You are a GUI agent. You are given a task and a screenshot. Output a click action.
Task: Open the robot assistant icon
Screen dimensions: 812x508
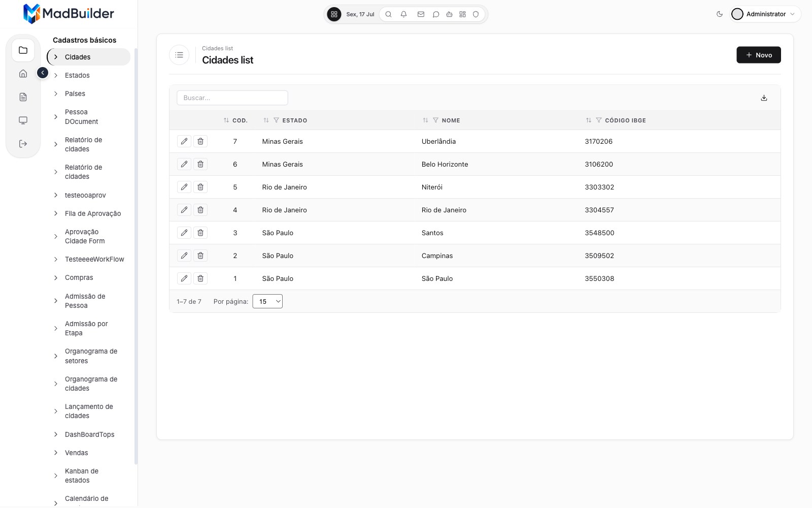click(449, 14)
